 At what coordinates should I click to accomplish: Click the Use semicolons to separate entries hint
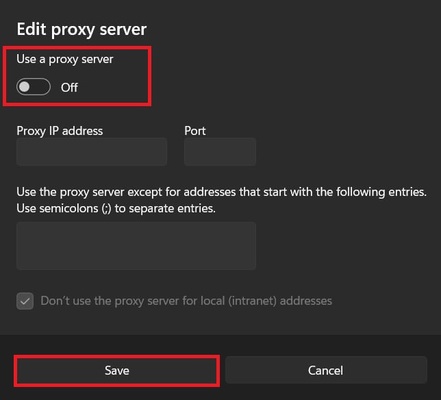116,209
